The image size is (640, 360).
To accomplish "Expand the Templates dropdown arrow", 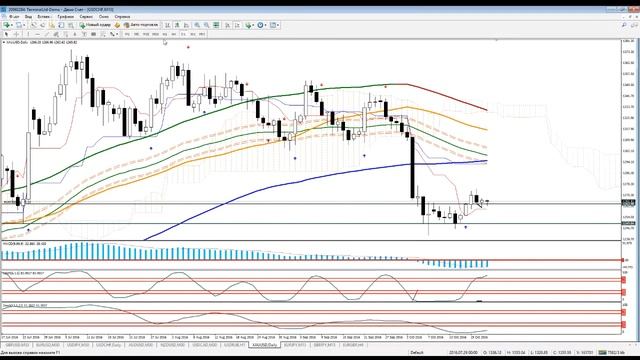I will point(278,25).
